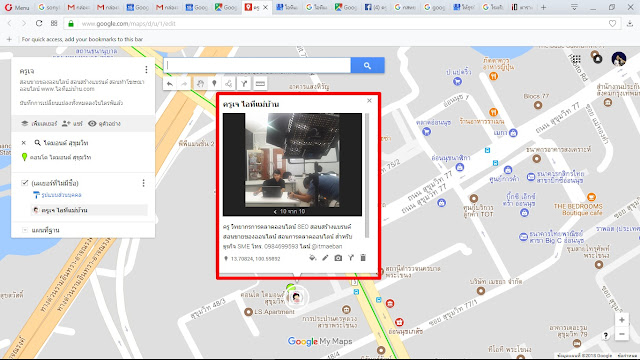This screenshot has height=360, width=640.
Task: Click the custom photo map marker
Action: click(x=297, y=298)
